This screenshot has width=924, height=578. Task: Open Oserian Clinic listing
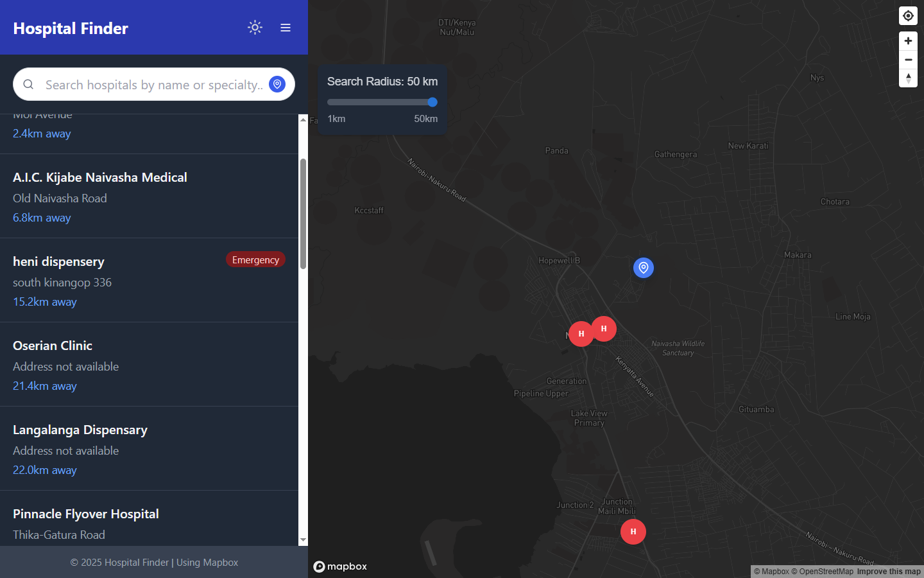(149, 364)
